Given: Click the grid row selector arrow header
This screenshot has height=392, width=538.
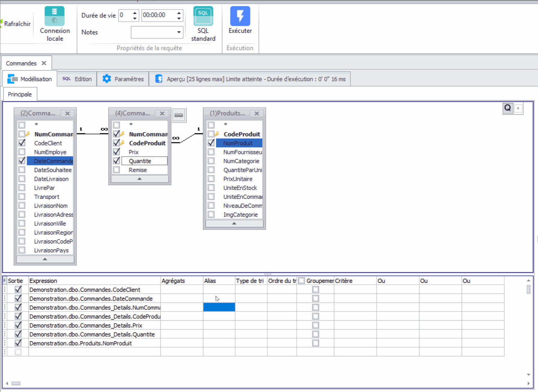Looking at the screenshot, I should click(5, 280).
